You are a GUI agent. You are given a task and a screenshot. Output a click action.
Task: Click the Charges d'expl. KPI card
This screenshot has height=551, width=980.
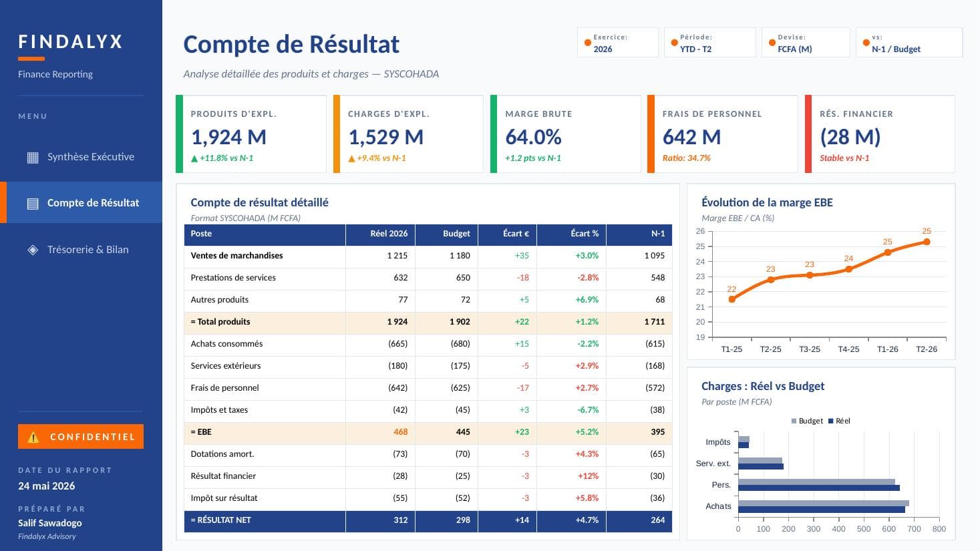tap(408, 134)
